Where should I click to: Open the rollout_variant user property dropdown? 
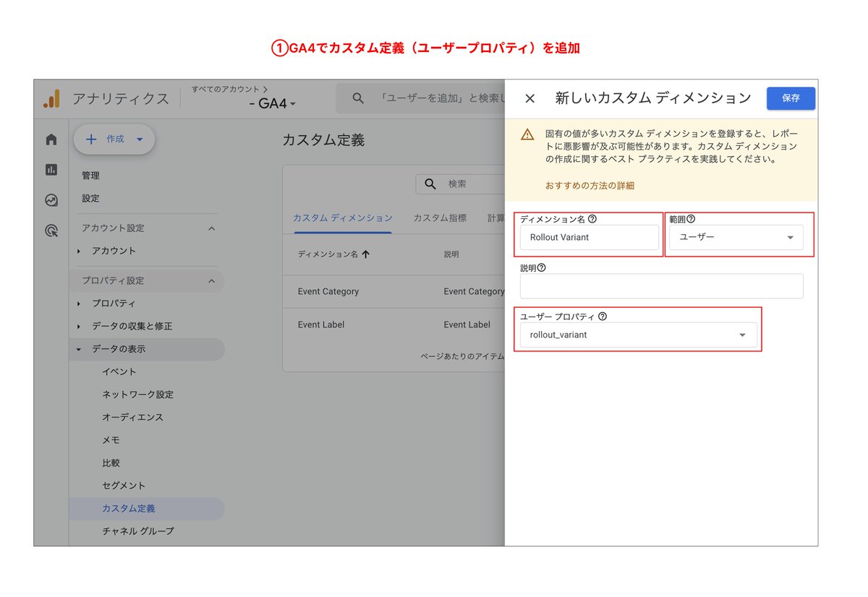639,335
